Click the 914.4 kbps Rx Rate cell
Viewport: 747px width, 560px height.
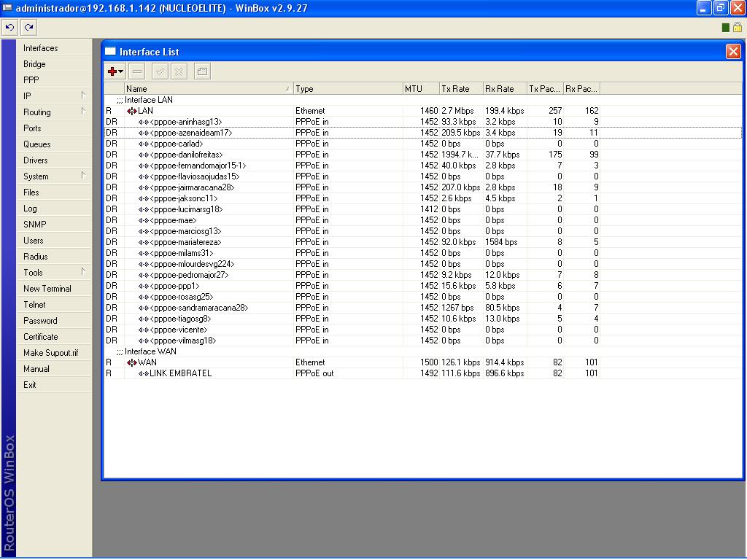(x=505, y=362)
